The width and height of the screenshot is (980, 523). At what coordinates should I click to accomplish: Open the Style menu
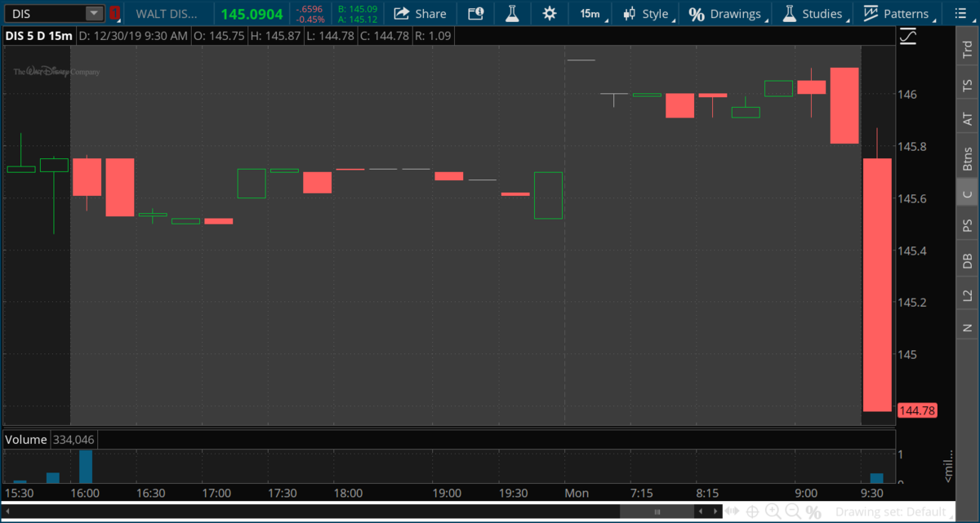pos(645,14)
